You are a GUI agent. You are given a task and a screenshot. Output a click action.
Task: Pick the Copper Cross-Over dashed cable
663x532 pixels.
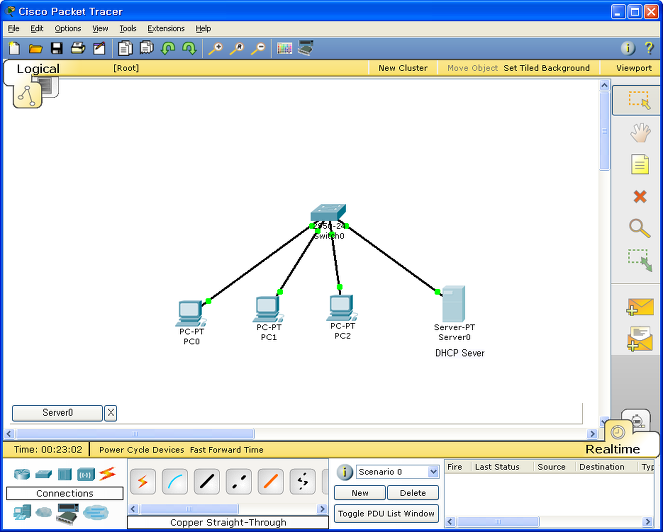(x=239, y=482)
